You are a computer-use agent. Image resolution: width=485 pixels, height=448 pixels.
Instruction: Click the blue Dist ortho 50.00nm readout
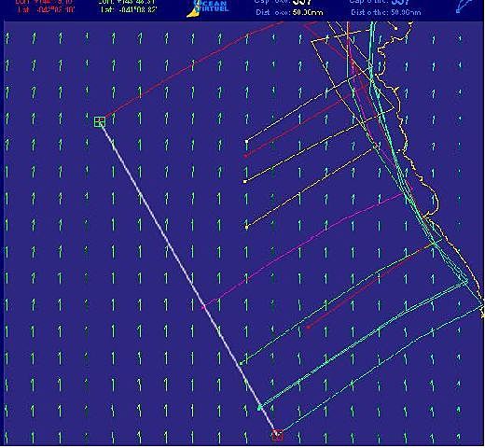coord(386,13)
